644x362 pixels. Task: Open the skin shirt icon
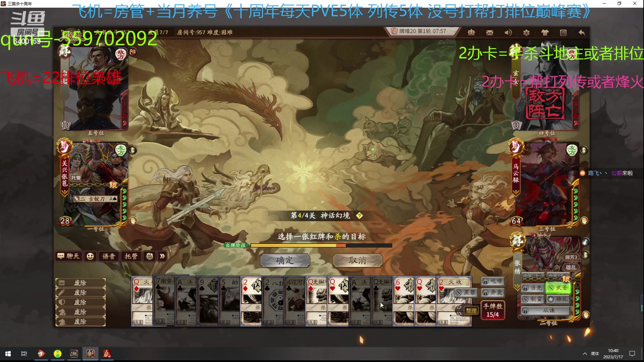[x=545, y=33]
